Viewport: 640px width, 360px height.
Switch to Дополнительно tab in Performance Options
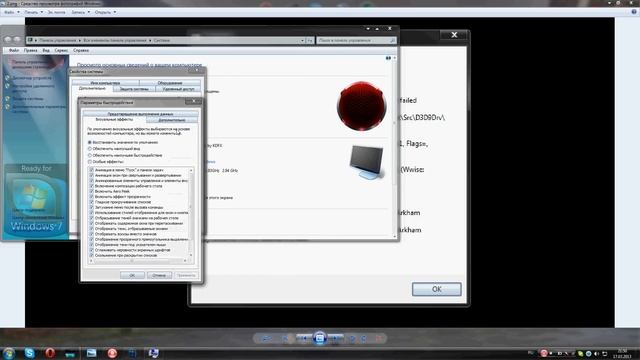172,120
